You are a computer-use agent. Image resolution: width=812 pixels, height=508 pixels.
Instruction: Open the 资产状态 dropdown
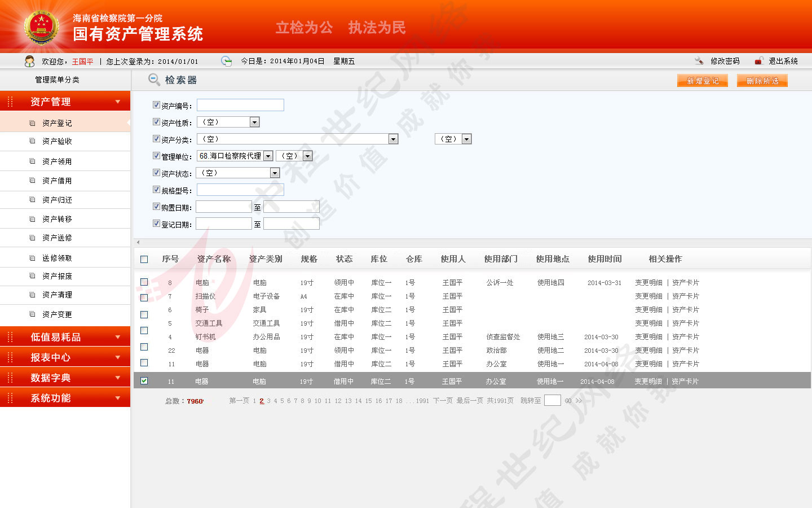click(275, 173)
